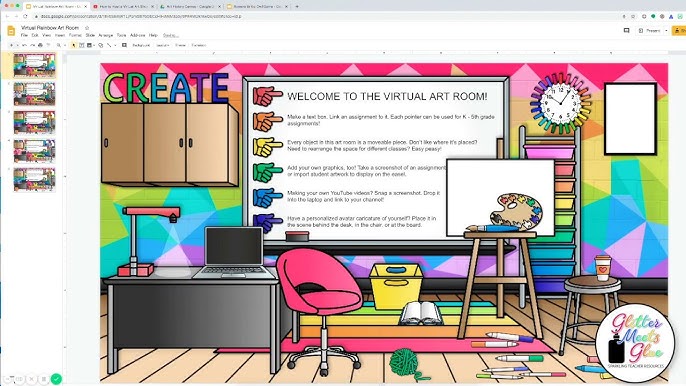Viewport: 686px width, 386px height.
Task: Redo the last action
Action: tap(32, 45)
